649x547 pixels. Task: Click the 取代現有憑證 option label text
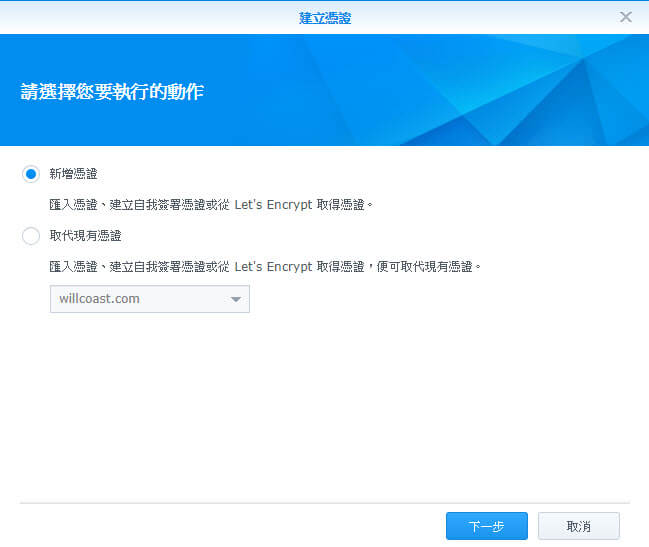[85, 236]
